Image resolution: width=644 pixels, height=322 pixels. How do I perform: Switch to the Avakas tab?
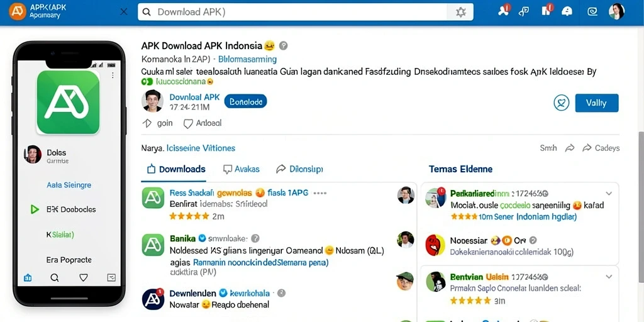click(241, 169)
